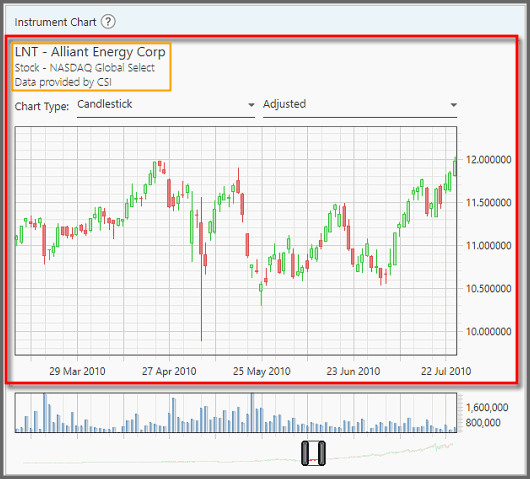Click the 1,600,000 volume axis label
This screenshot has height=479, width=530.
[487, 407]
